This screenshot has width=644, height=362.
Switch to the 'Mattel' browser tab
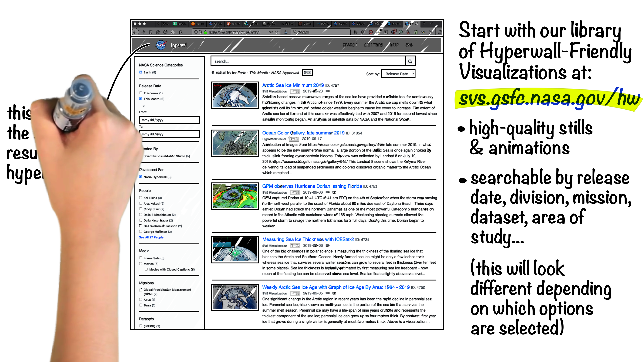(305, 24)
